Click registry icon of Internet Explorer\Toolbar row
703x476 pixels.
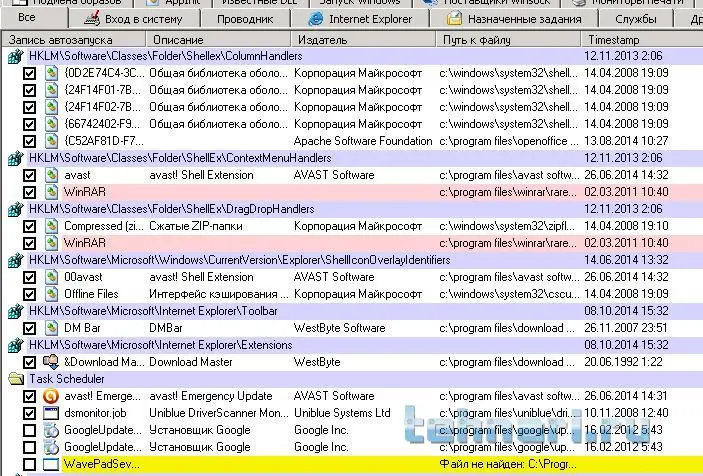tap(16, 312)
